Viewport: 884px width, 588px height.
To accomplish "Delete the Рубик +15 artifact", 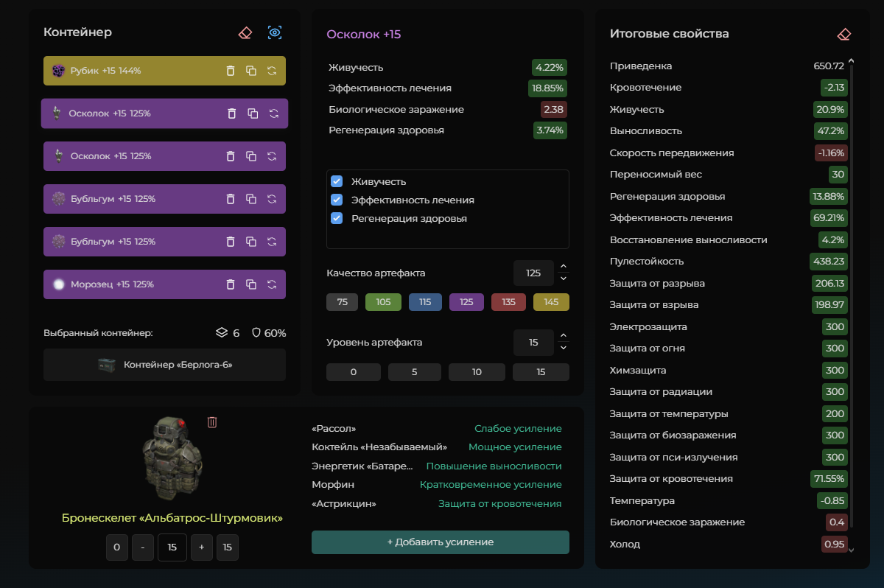I will tap(230, 71).
